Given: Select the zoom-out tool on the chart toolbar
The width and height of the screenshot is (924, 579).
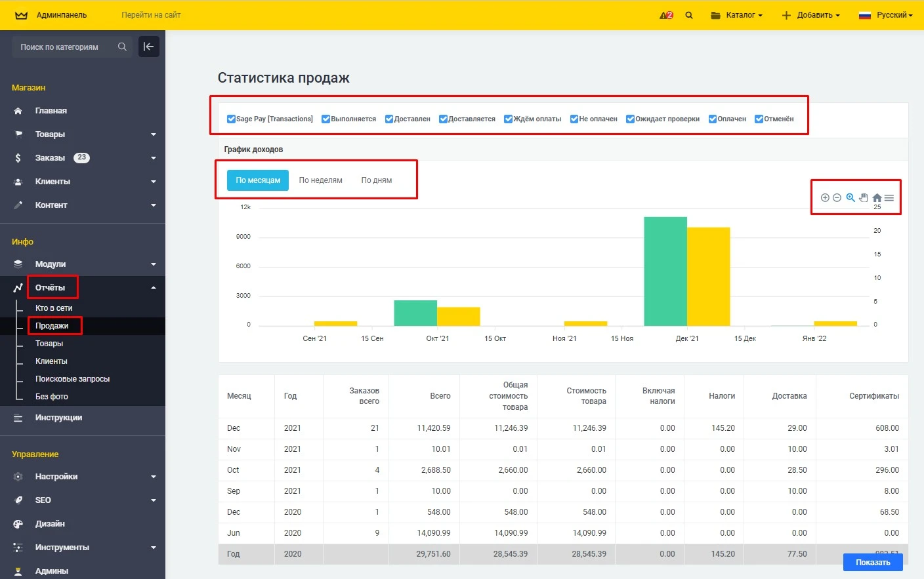Looking at the screenshot, I should point(837,197).
